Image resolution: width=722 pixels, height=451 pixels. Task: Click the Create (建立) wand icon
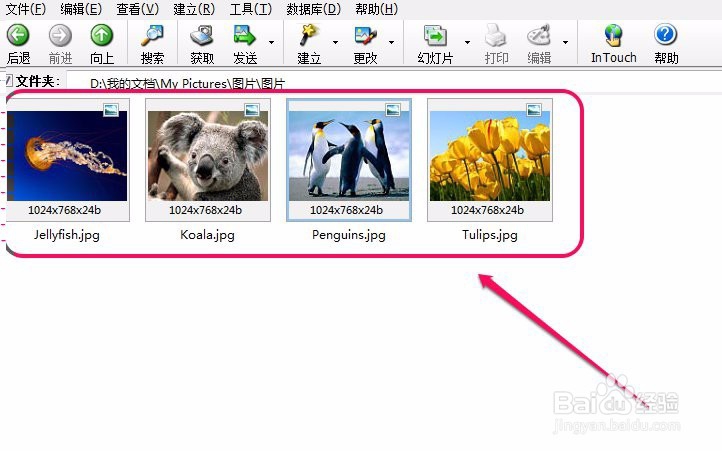tap(309, 35)
